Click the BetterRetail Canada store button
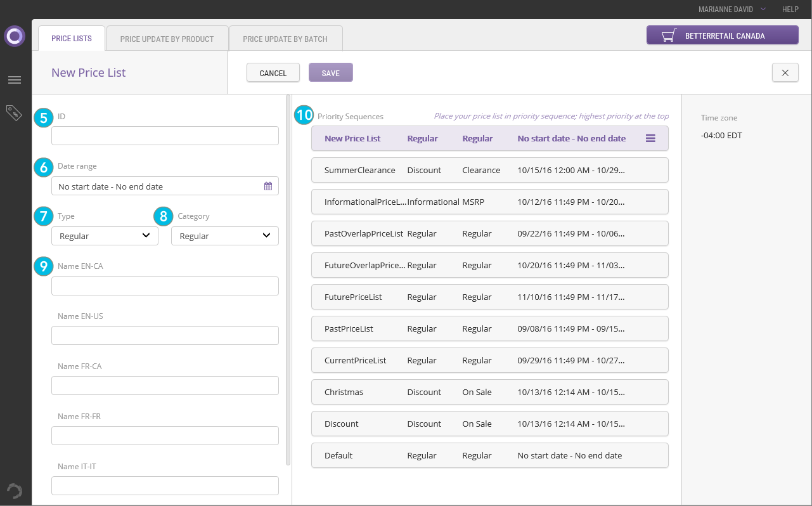This screenshot has width=812, height=506. [722, 35]
